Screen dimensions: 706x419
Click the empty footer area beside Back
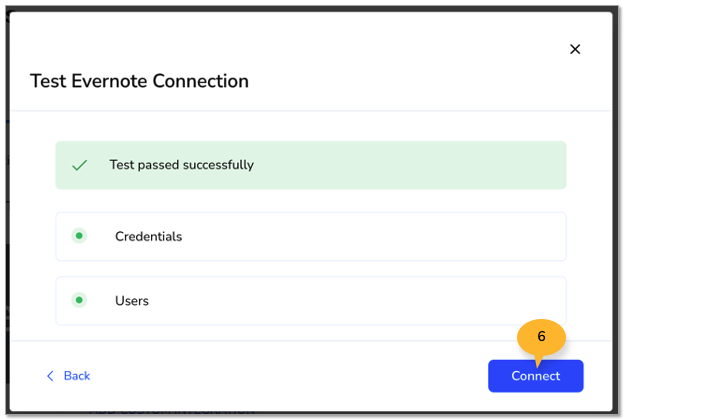(288, 376)
